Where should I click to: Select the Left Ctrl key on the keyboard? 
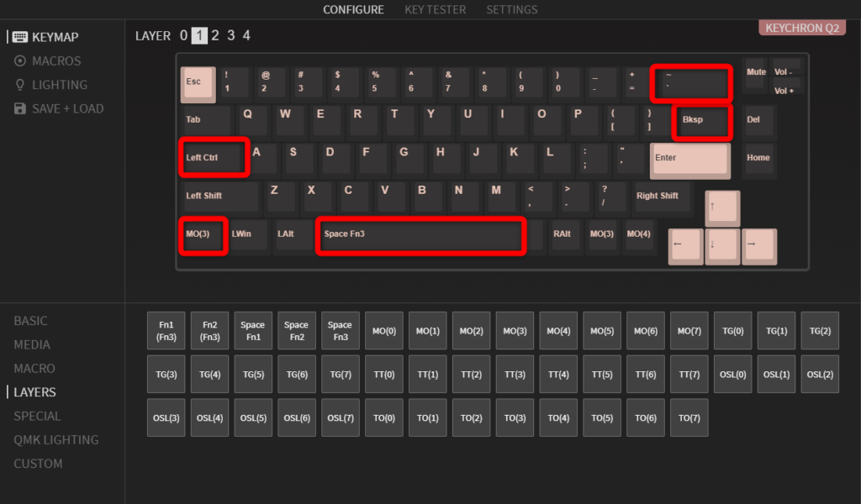pyautogui.click(x=214, y=158)
